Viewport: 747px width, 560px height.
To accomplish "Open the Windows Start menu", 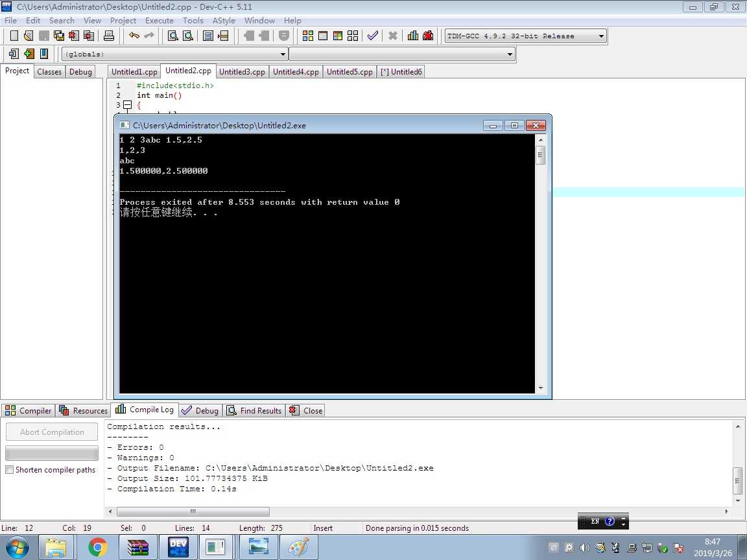I will 17,548.
